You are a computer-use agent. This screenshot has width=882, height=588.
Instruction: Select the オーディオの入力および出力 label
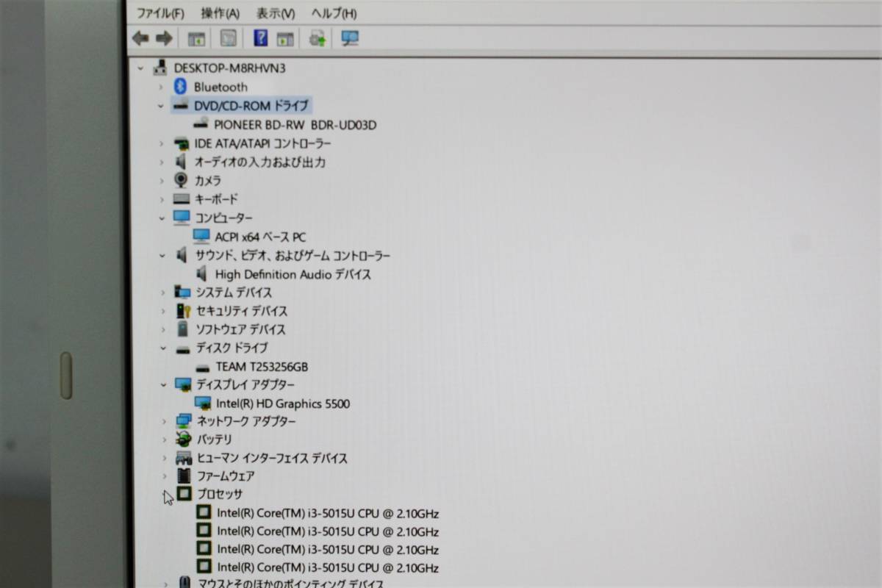click(x=260, y=162)
